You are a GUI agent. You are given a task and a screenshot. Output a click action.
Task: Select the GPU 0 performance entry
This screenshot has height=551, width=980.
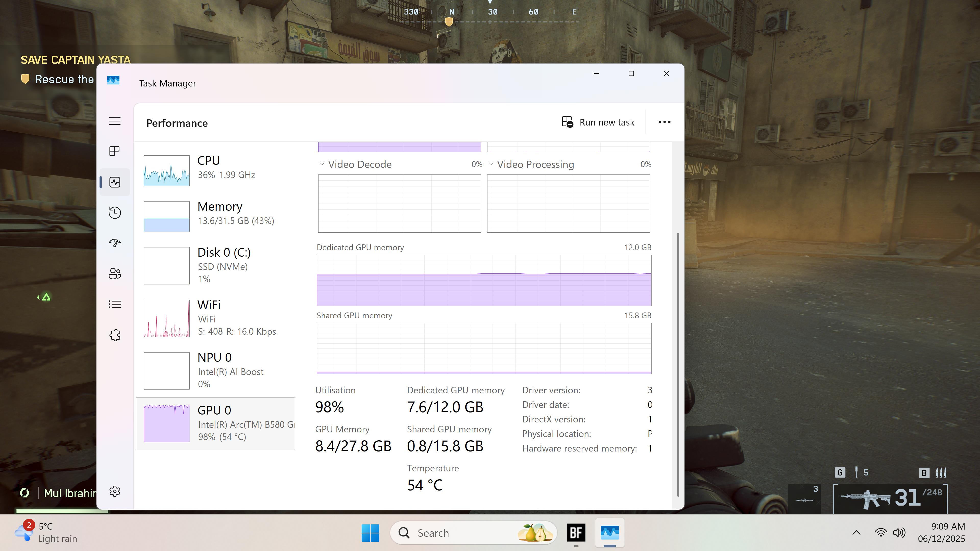[x=215, y=424]
